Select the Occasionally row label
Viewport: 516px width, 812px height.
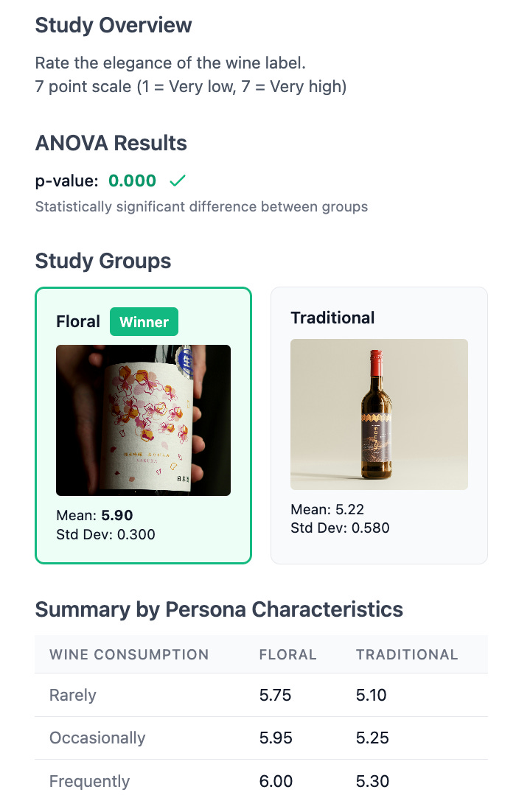97,738
